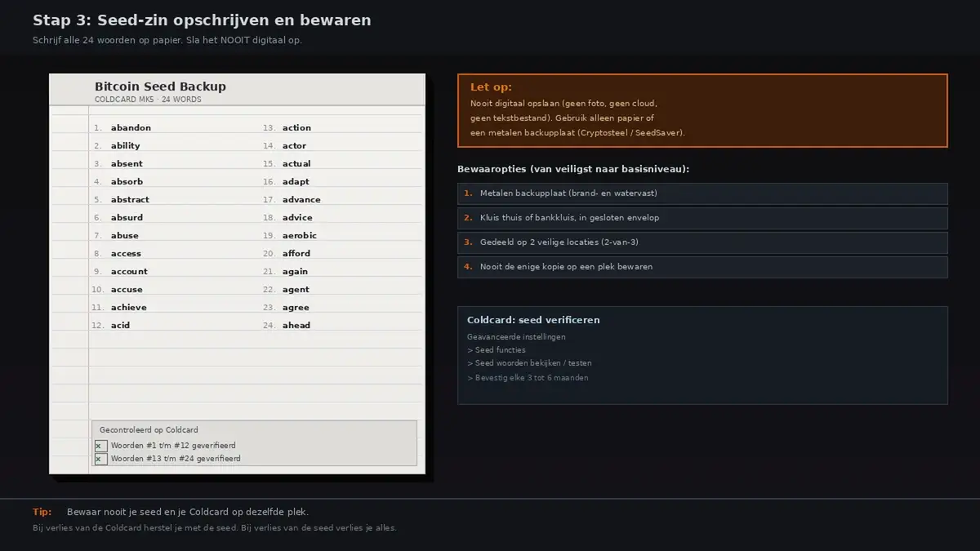
Task: Click seed word 24 ahead
Action: pos(296,326)
